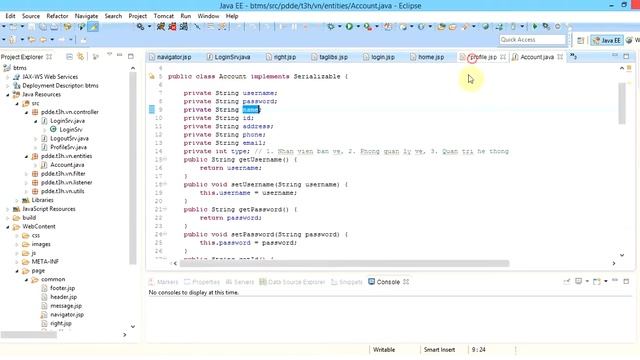This screenshot has height=360, width=640.
Task: Select ProfileSrv.java in Project Explorer
Action: [x=68, y=147]
